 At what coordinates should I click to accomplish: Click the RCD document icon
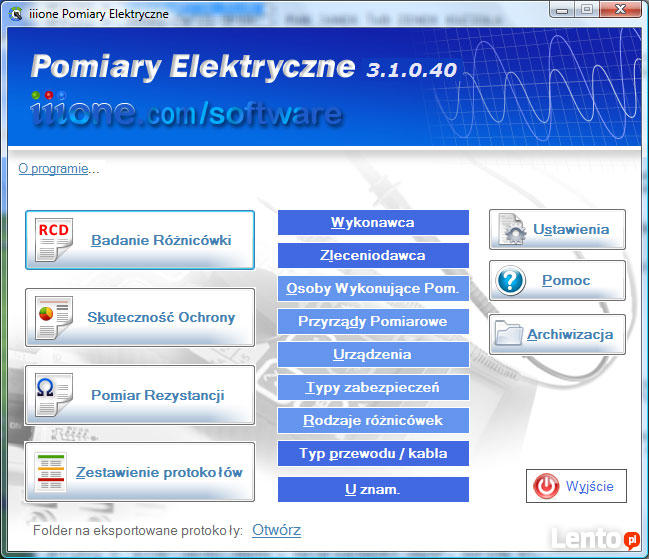[53, 240]
